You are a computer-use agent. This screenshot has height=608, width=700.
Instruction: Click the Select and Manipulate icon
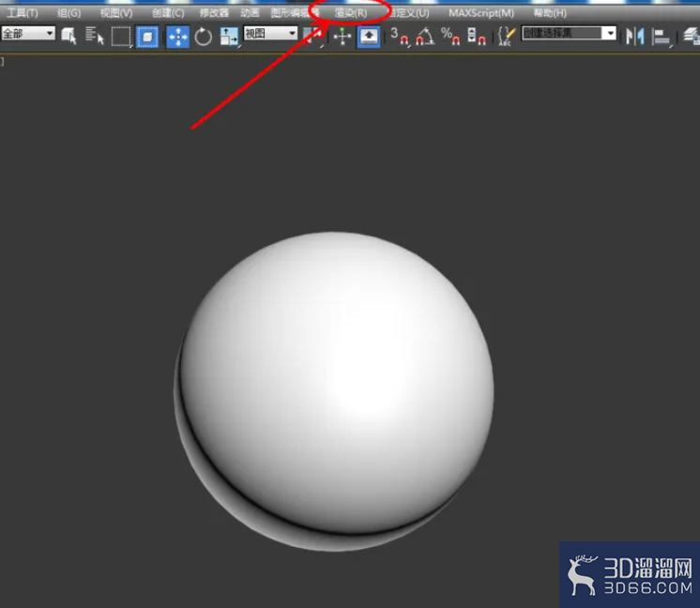pyautogui.click(x=342, y=37)
